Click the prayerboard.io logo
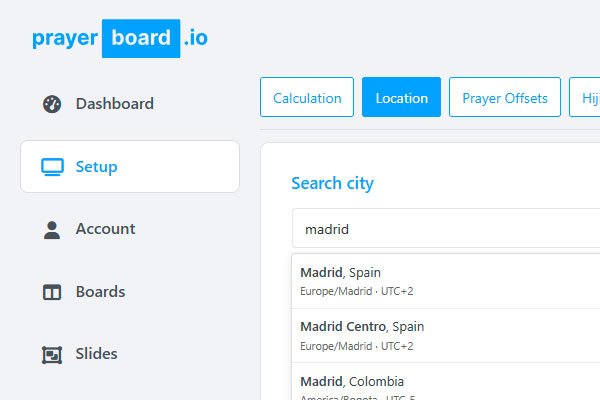 tap(120, 38)
